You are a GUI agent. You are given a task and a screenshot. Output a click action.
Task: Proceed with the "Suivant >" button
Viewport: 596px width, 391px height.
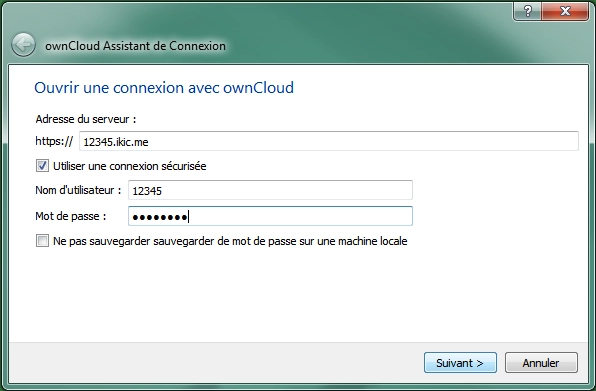(x=460, y=363)
